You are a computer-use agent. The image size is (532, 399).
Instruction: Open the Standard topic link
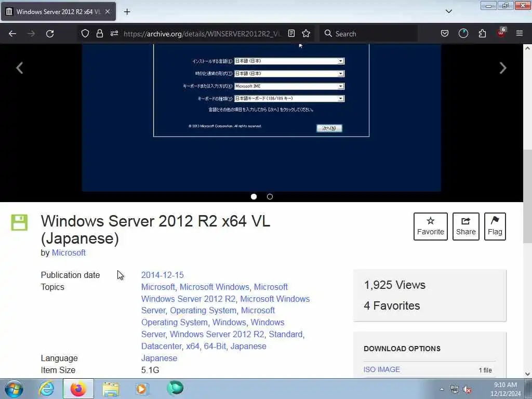pyautogui.click(x=286, y=334)
